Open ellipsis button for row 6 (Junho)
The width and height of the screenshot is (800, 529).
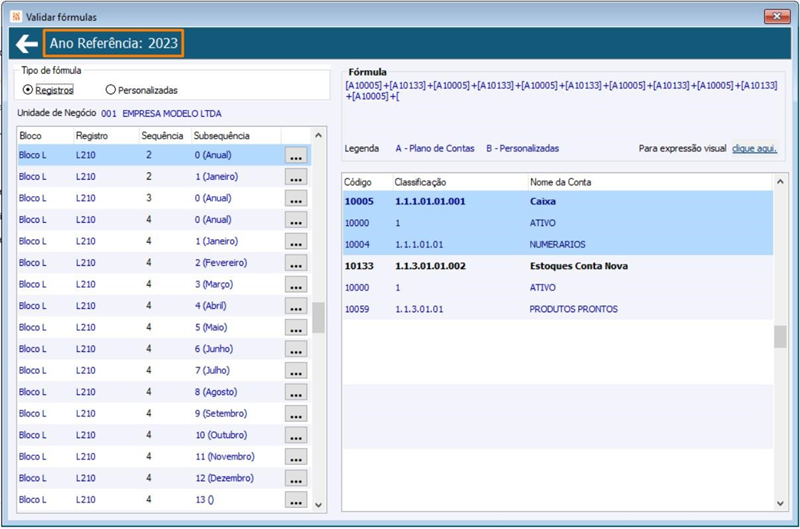click(296, 349)
